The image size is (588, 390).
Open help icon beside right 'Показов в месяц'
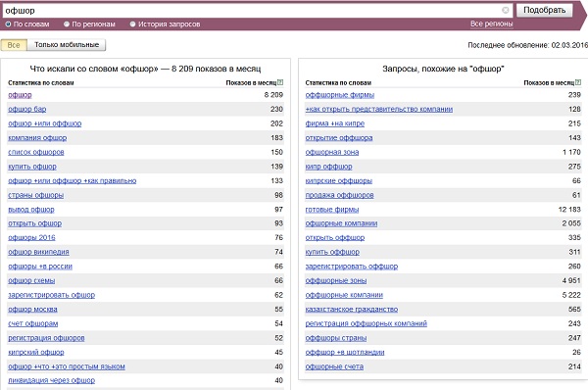578,82
